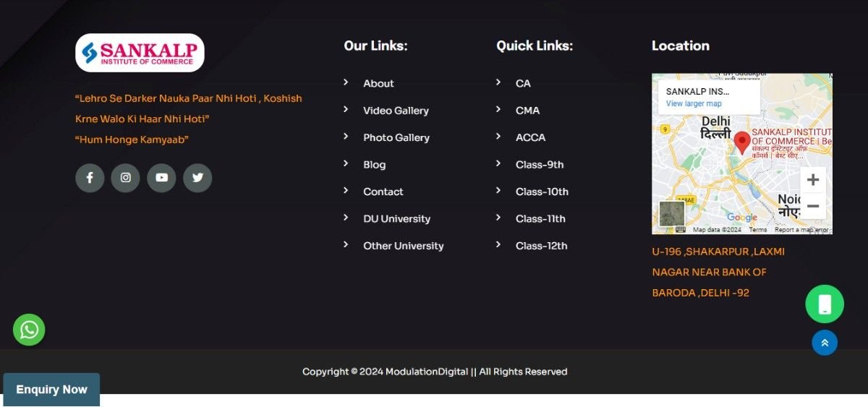The image size is (868, 407).
Task: Click the blue scroll-to-top arrow icon
Action: [825, 343]
